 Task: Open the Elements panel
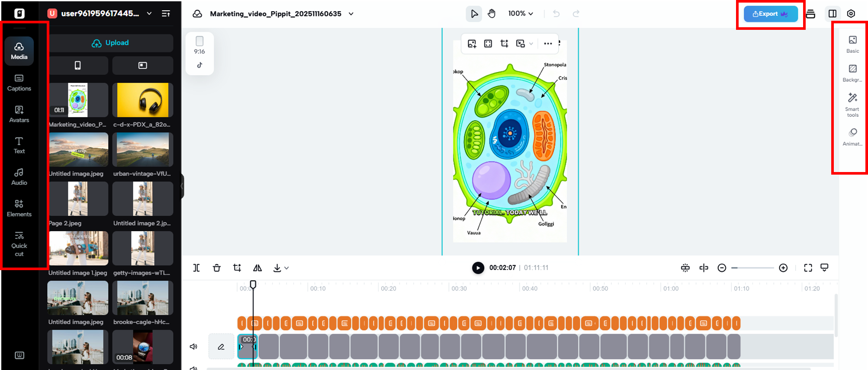[19, 208]
